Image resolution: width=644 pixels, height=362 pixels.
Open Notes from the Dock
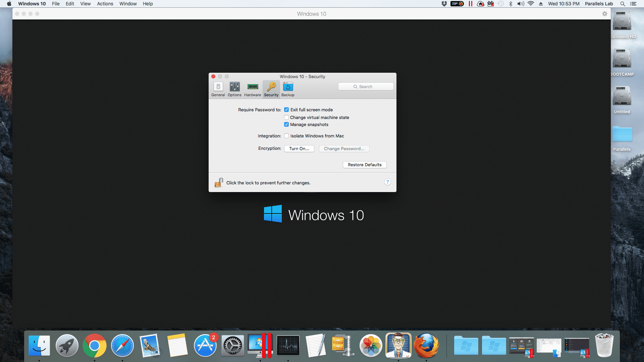point(177,345)
